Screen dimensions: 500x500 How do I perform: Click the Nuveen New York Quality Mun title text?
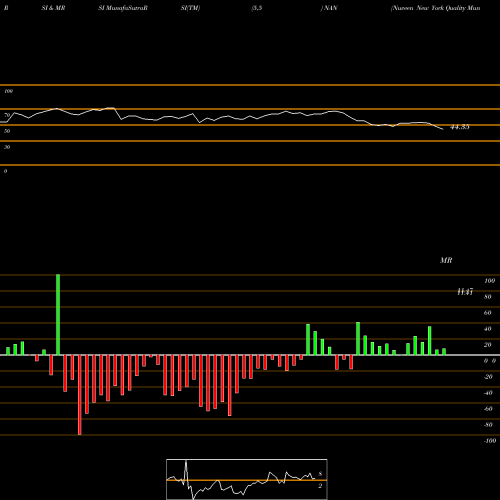coord(436,8)
